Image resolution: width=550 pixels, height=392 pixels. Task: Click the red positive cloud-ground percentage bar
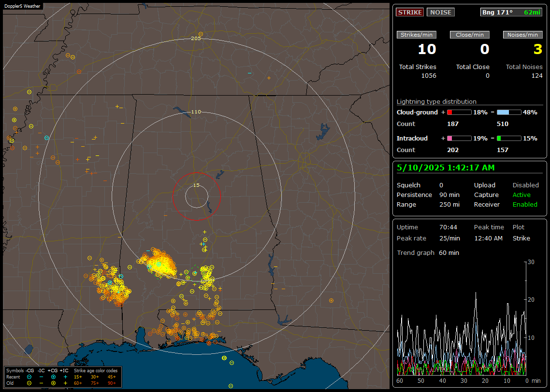tap(459, 112)
